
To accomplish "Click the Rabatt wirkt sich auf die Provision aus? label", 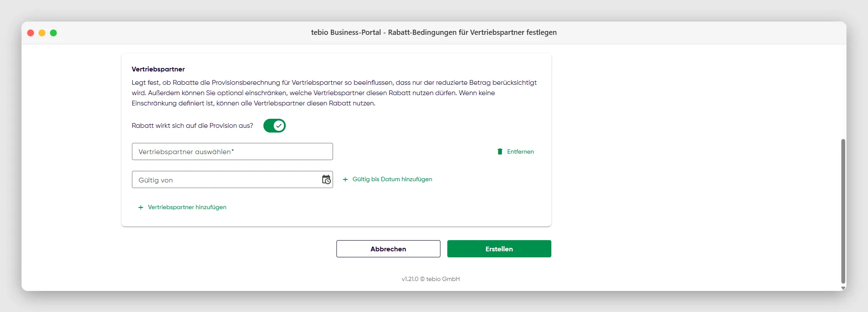I will pyautogui.click(x=192, y=126).
